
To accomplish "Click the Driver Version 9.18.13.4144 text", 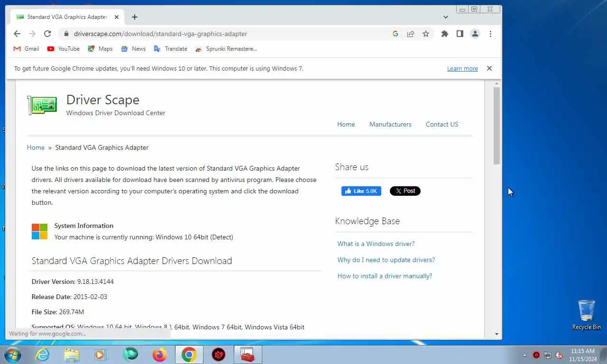I will 73,282.
